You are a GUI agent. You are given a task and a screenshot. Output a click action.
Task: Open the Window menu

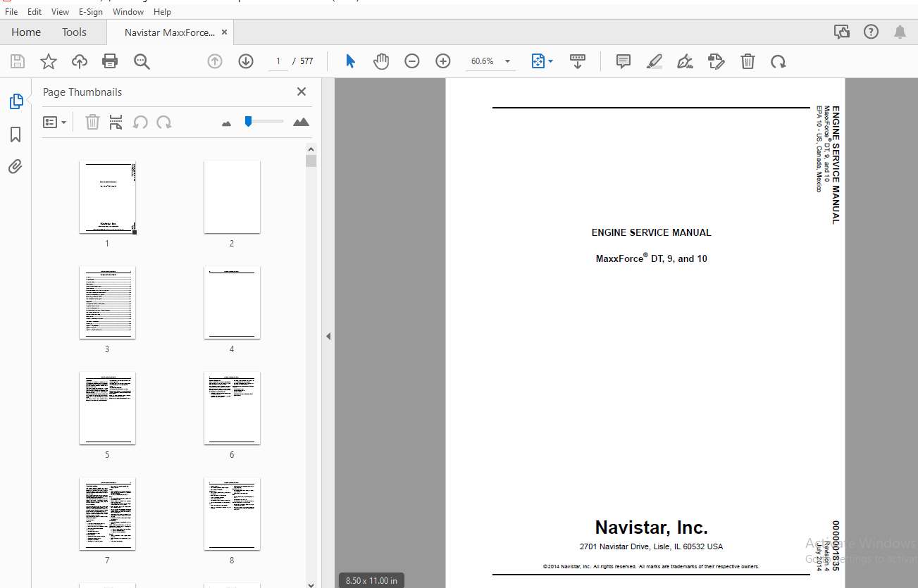pyautogui.click(x=128, y=12)
